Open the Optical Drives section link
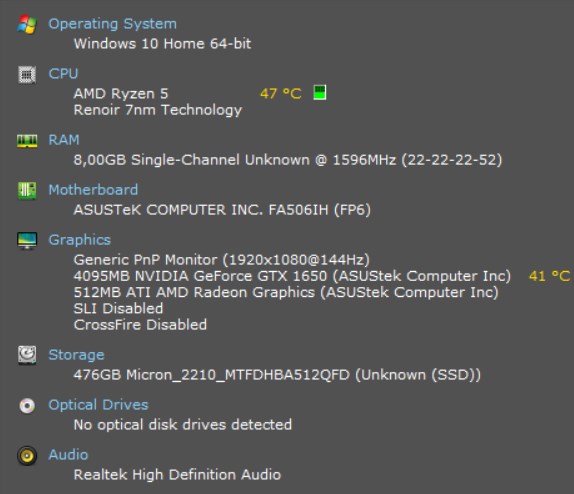This screenshot has height=494, width=574. 98,405
